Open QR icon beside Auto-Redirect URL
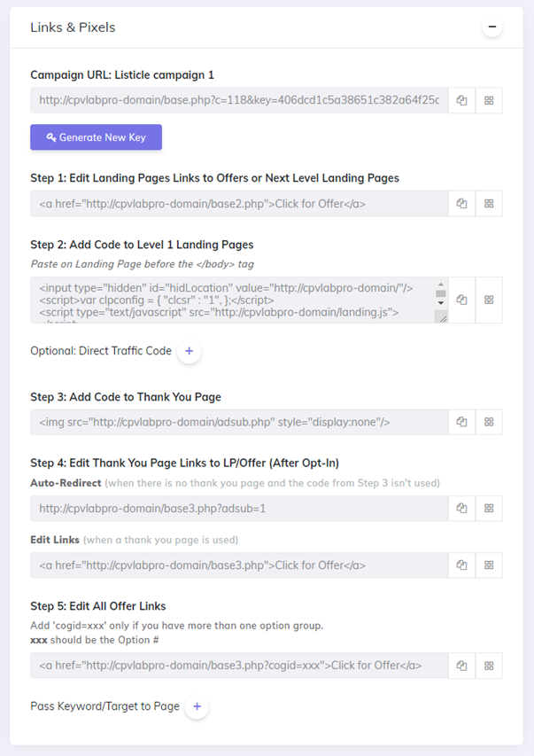The height and width of the screenshot is (756, 534). 489,508
